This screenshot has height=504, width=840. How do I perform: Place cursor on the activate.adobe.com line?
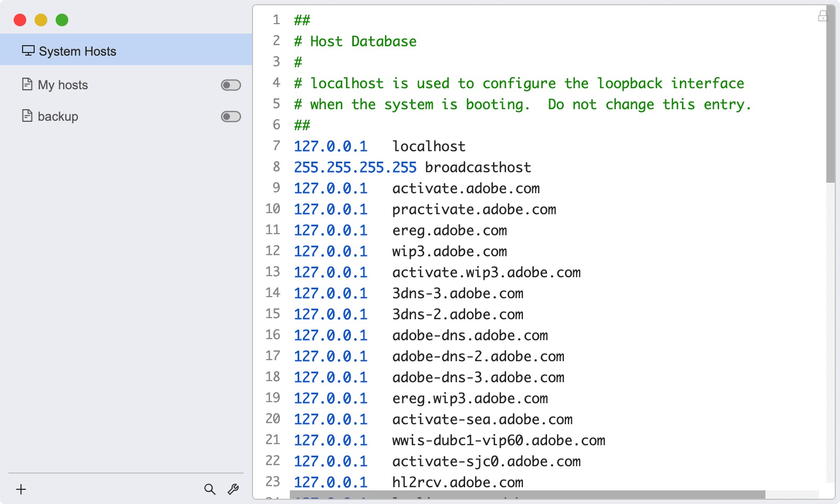[x=466, y=188]
